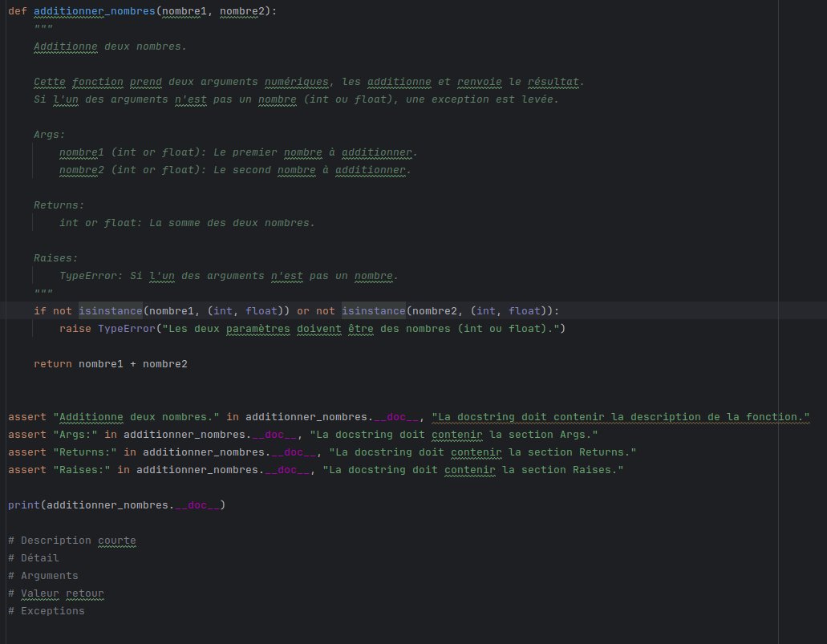
Task: Click 'int or float: La somme des deux nombres.'
Action: (187, 223)
